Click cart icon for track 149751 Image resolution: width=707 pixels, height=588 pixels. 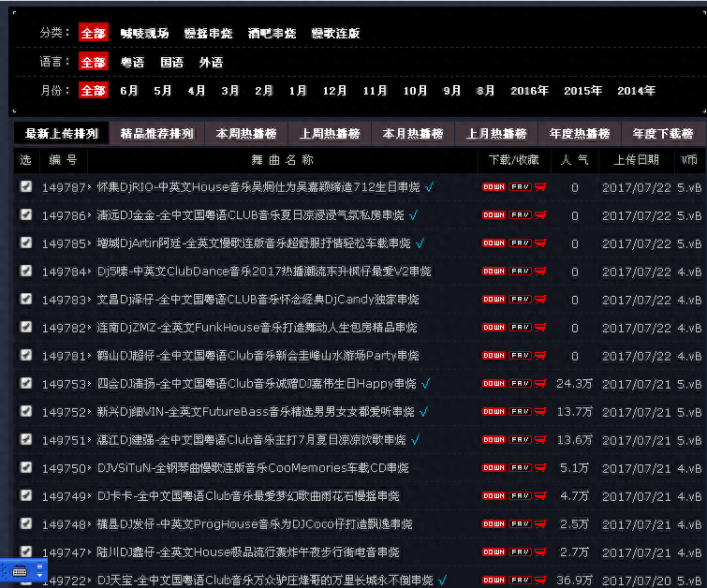pos(540,439)
